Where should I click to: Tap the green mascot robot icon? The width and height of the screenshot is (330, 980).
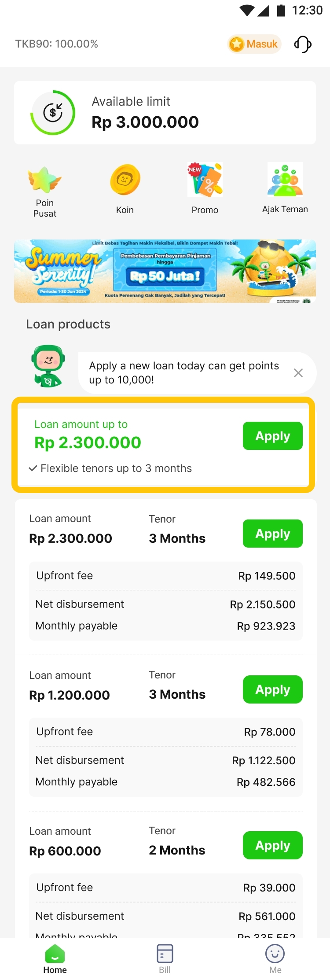pos(48,366)
